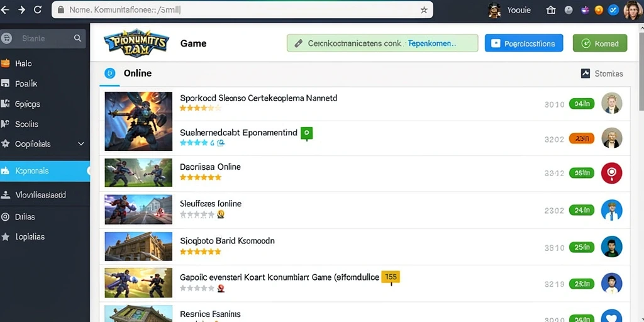Click blue checkmark extension icon in toolbar
This screenshot has height=322, width=644.
613,10
